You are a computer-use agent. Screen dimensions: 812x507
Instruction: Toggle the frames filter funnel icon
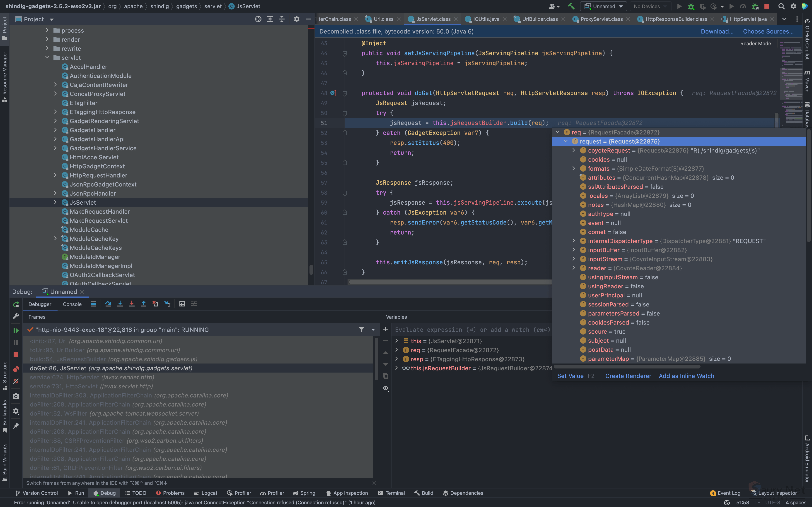361,330
